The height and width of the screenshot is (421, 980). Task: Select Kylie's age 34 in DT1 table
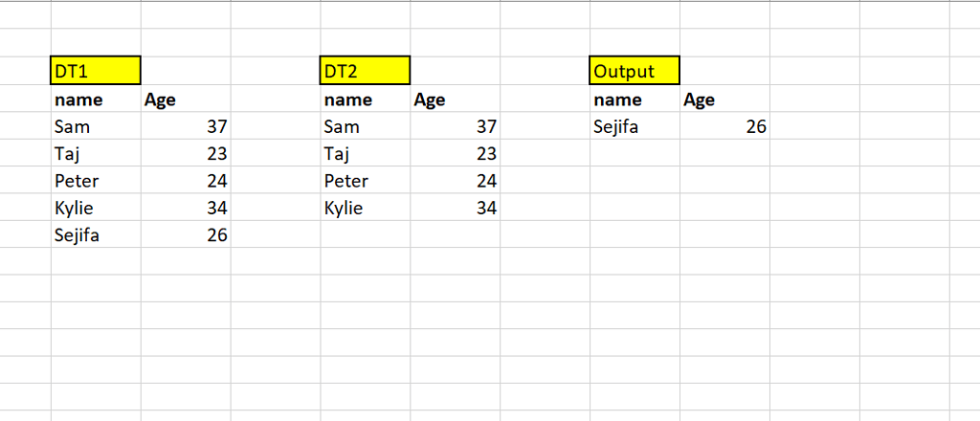[186, 208]
